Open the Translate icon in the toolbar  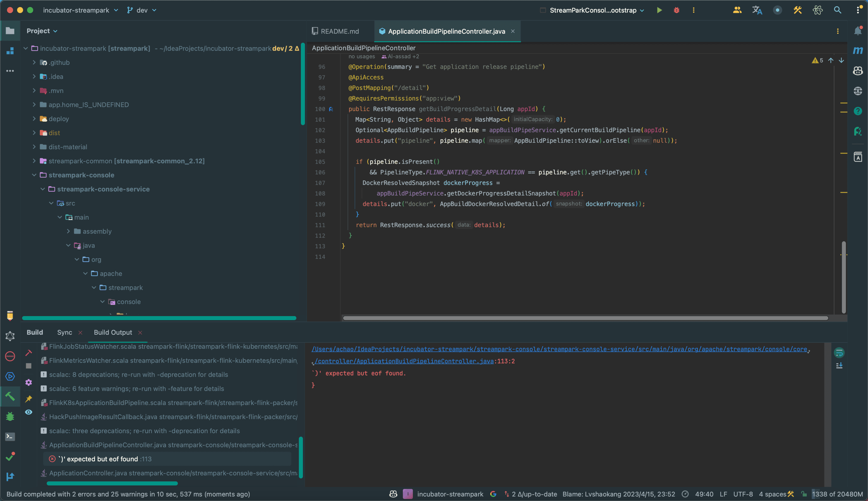click(757, 10)
